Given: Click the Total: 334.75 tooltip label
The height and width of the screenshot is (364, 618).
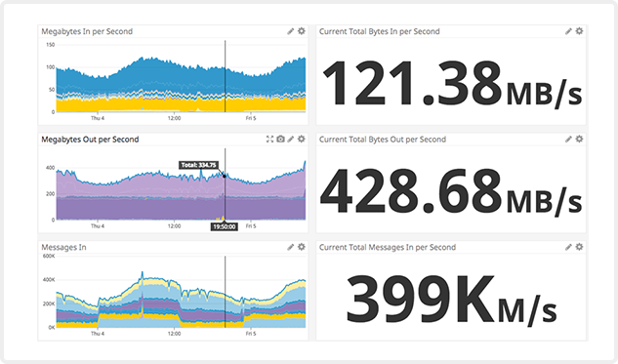Looking at the screenshot, I should pyautogui.click(x=198, y=165).
